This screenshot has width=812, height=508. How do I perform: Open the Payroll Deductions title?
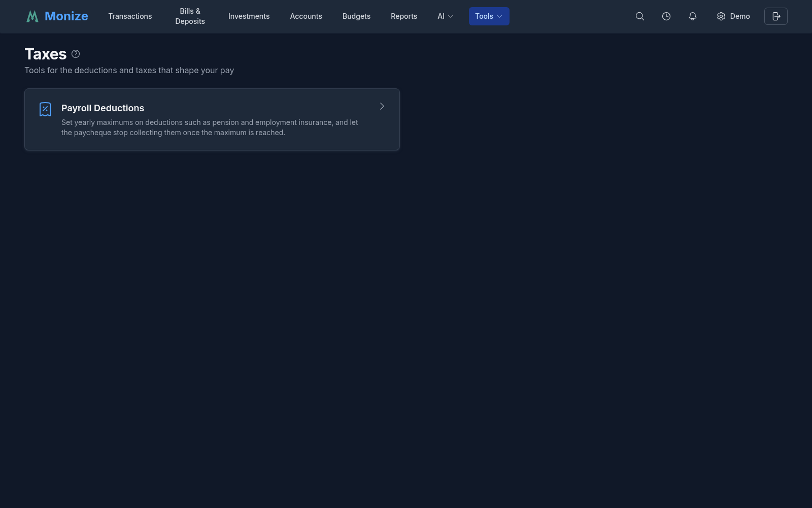103,108
